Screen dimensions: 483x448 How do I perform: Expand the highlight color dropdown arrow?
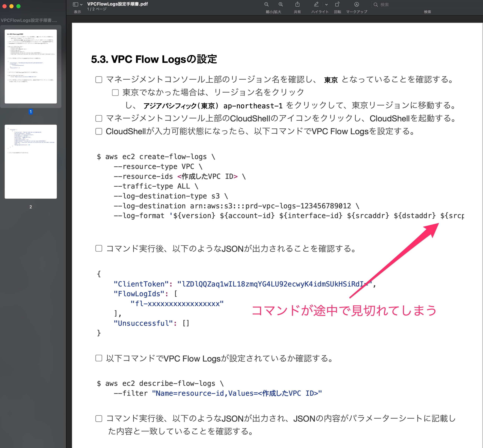[x=326, y=5]
